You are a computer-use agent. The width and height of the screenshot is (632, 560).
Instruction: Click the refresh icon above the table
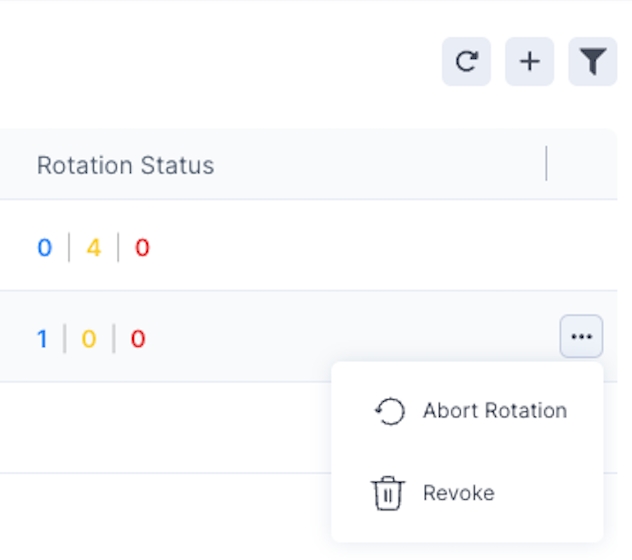tap(466, 62)
